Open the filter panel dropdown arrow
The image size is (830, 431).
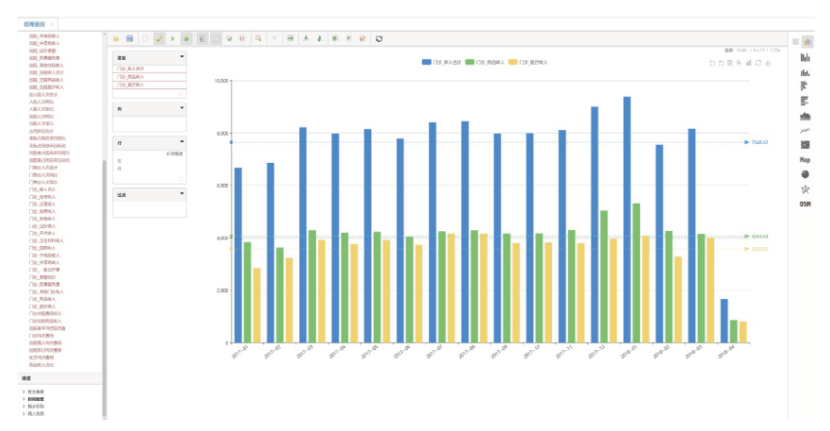click(x=182, y=195)
